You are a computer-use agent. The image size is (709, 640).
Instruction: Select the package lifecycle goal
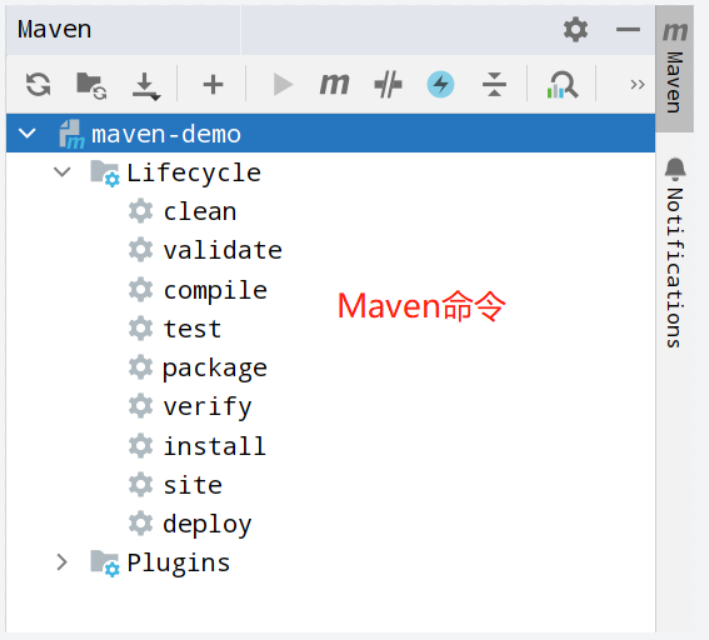(215, 369)
